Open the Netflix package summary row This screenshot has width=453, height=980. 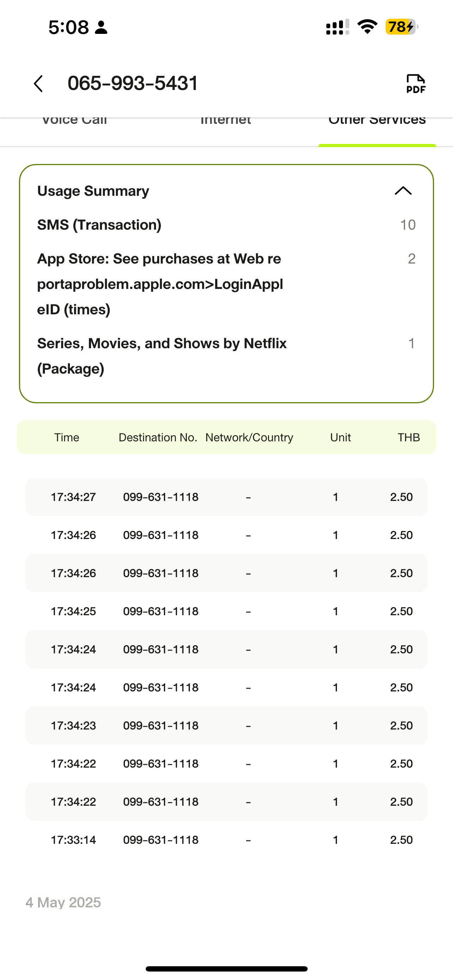226,356
